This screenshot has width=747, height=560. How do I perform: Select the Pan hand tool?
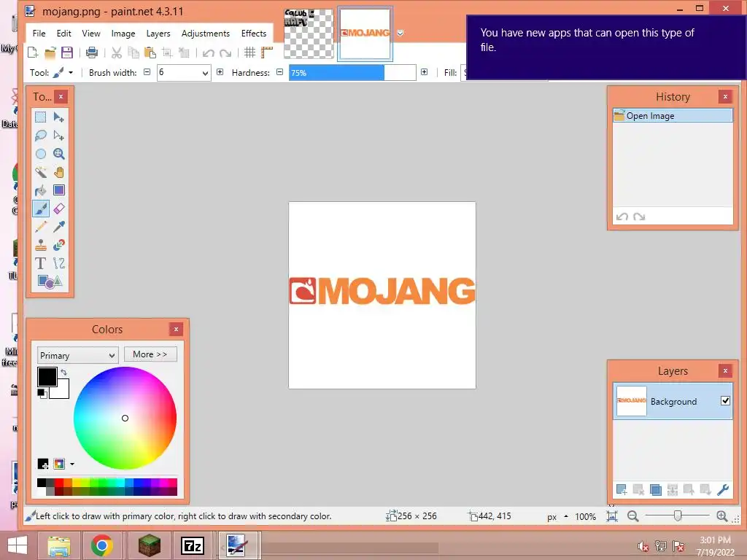(58, 172)
